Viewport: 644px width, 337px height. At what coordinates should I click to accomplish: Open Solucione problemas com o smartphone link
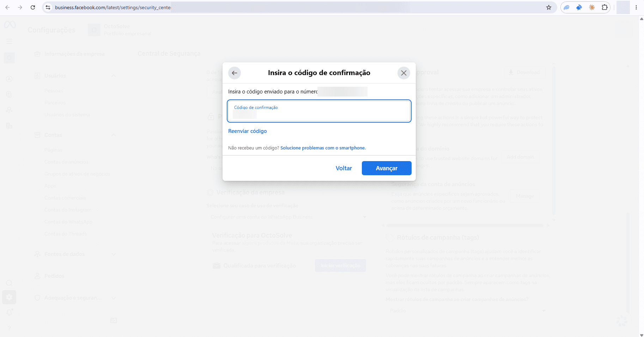[x=323, y=148]
